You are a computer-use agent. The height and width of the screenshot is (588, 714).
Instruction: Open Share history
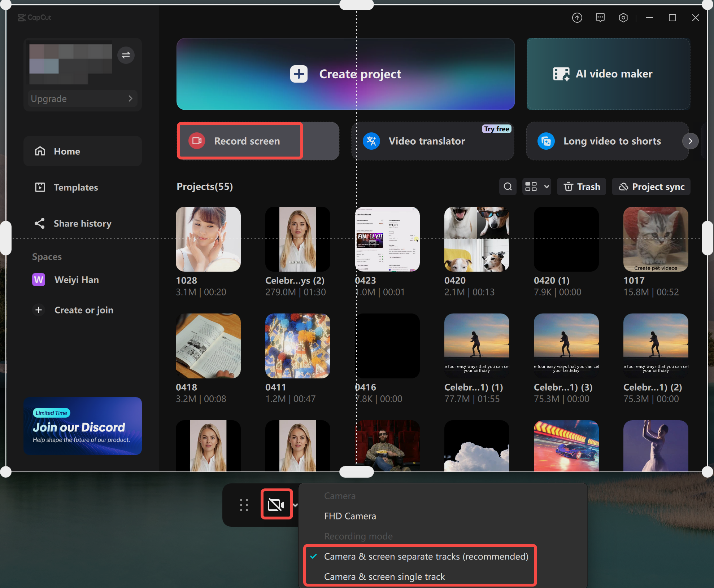click(x=82, y=223)
